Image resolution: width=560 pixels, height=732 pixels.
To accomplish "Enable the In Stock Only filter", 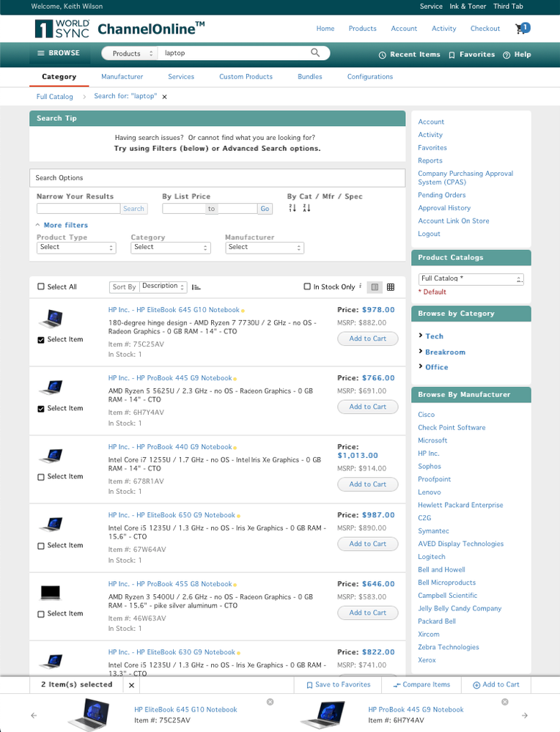I will click(x=307, y=287).
